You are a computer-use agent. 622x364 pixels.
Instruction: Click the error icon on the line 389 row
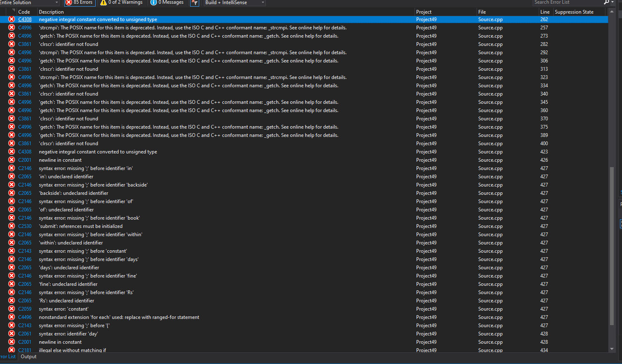coord(12,135)
